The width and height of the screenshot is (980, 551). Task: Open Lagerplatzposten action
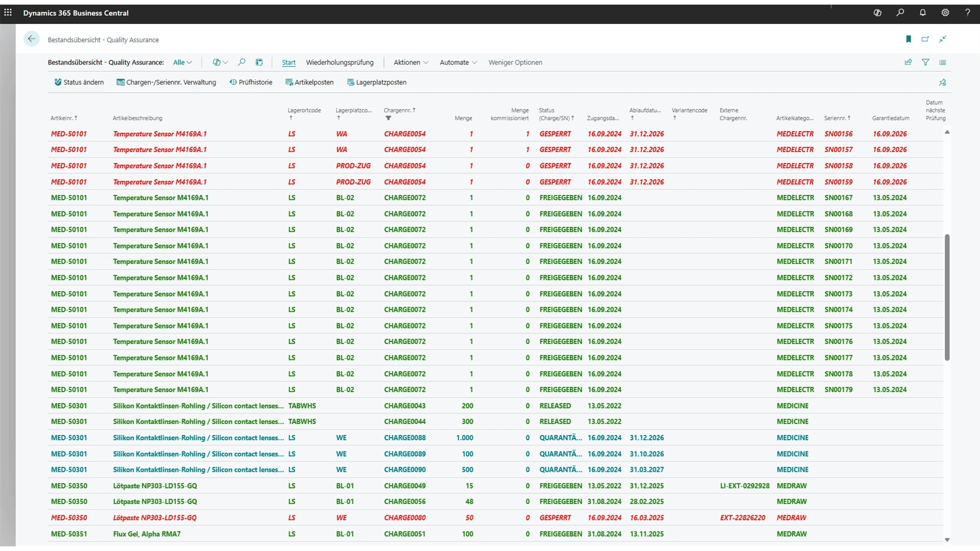point(377,82)
